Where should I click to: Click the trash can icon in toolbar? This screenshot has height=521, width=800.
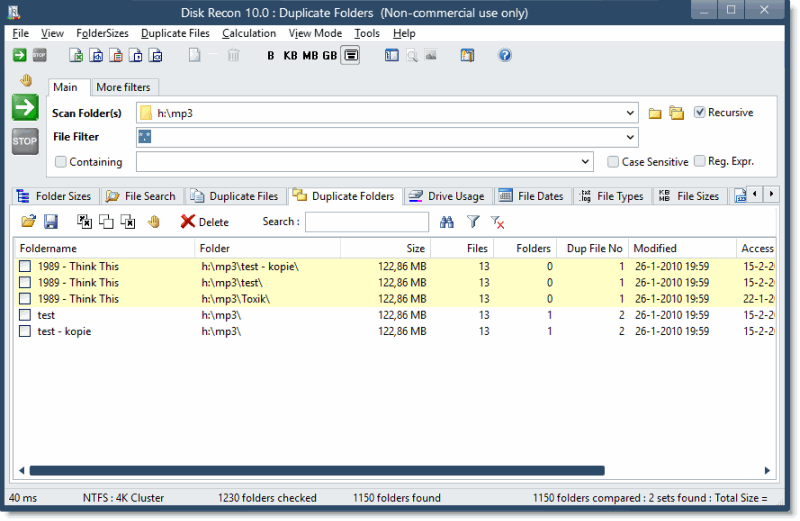click(233, 55)
